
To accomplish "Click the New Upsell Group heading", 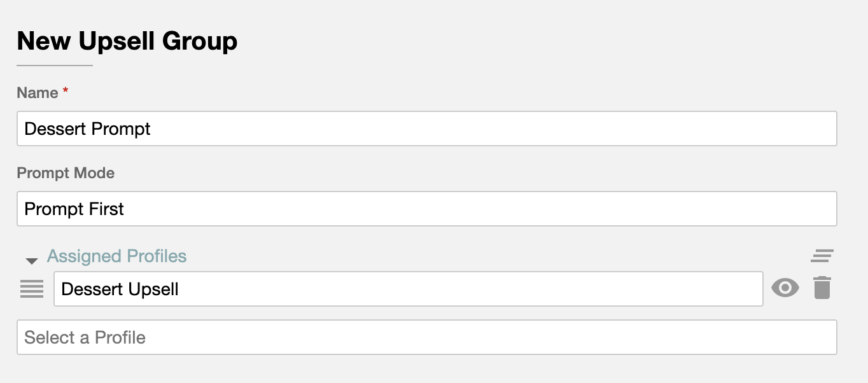I will 127,41.
